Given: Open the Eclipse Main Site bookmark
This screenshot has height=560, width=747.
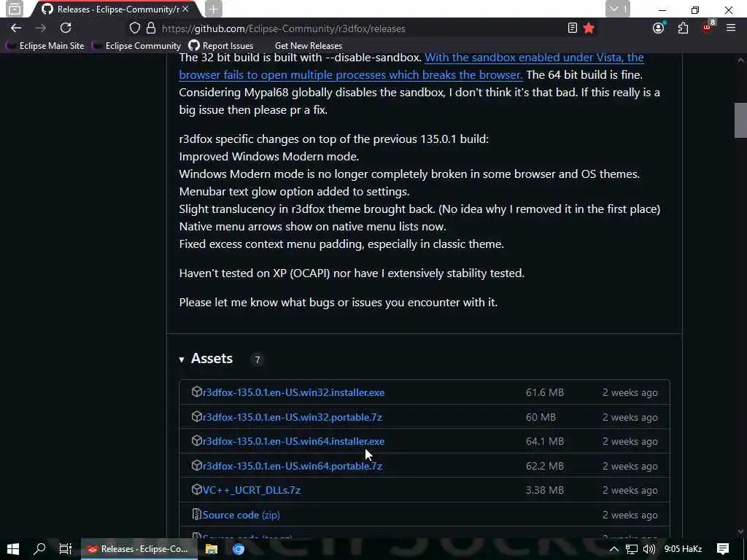Looking at the screenshot, I should click(44, 46).
